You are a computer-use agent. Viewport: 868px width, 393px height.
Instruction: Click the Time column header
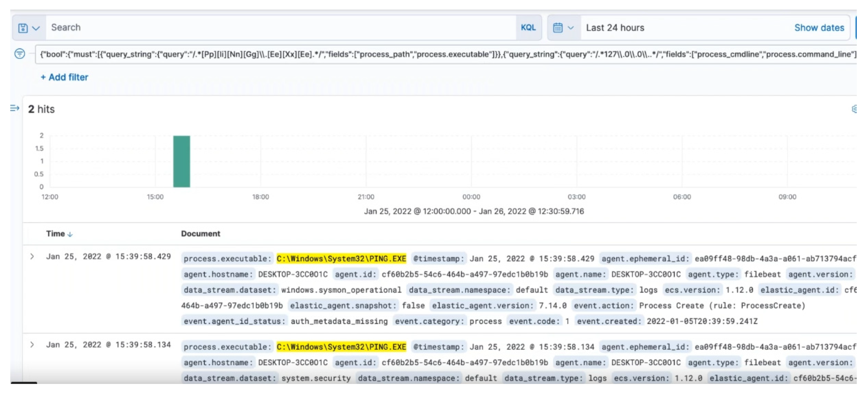click(55, 234)
